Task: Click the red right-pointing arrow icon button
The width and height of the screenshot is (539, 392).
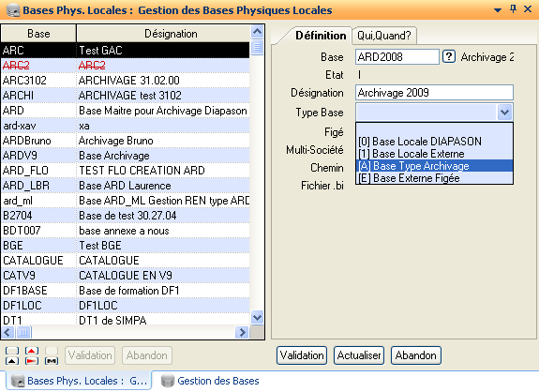Action: [32, 361]
